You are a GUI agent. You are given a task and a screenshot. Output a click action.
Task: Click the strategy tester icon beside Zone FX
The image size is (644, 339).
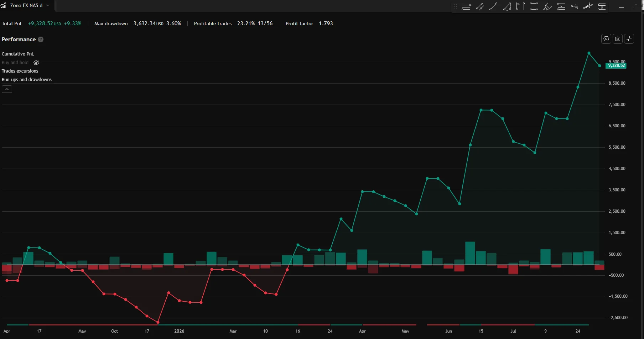[x=3, y=5]
